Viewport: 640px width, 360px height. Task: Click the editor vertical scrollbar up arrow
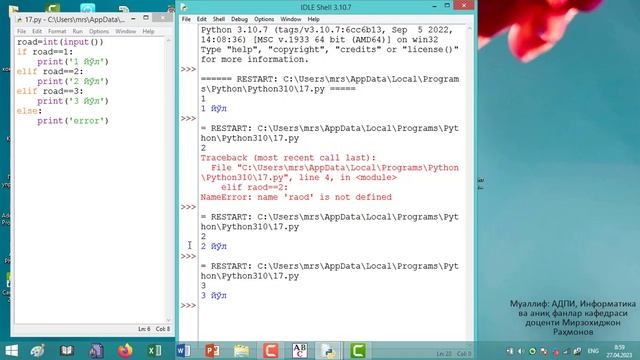169,40
